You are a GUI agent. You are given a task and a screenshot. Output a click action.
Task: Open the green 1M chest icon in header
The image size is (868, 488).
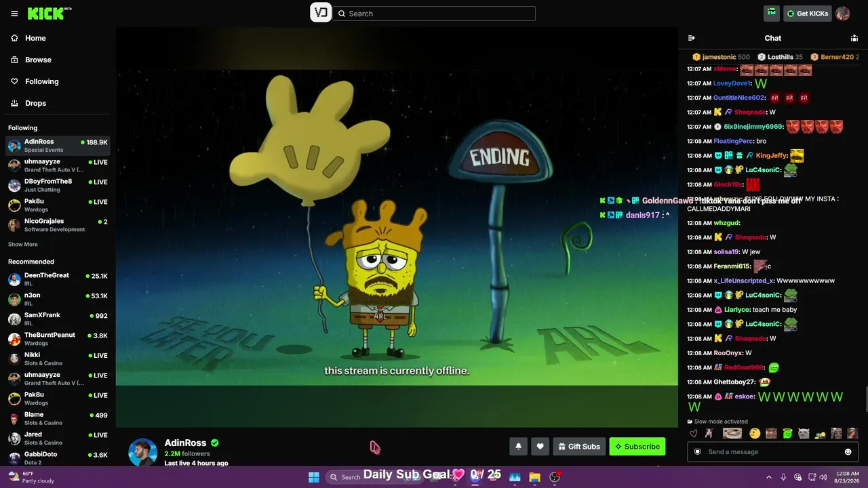[x=771, y=13]
